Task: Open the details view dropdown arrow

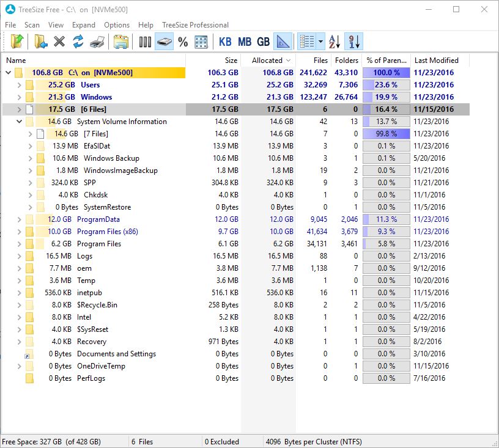Action: (320, 42)
